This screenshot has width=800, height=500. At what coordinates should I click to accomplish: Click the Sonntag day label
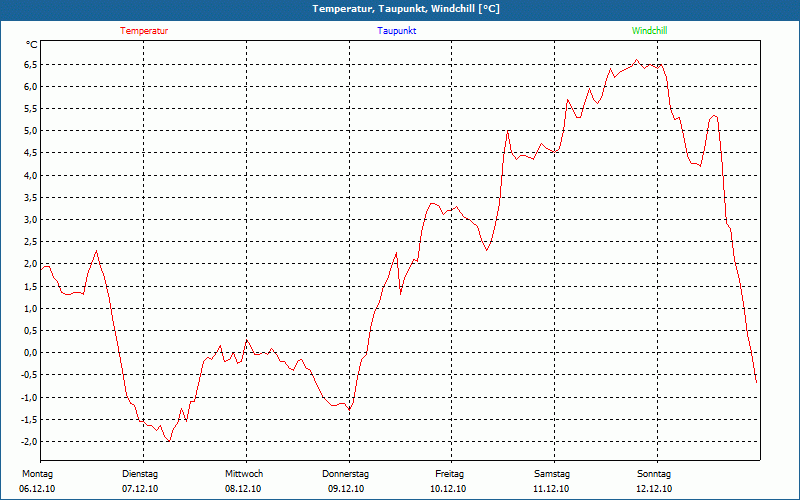[654, 474]
